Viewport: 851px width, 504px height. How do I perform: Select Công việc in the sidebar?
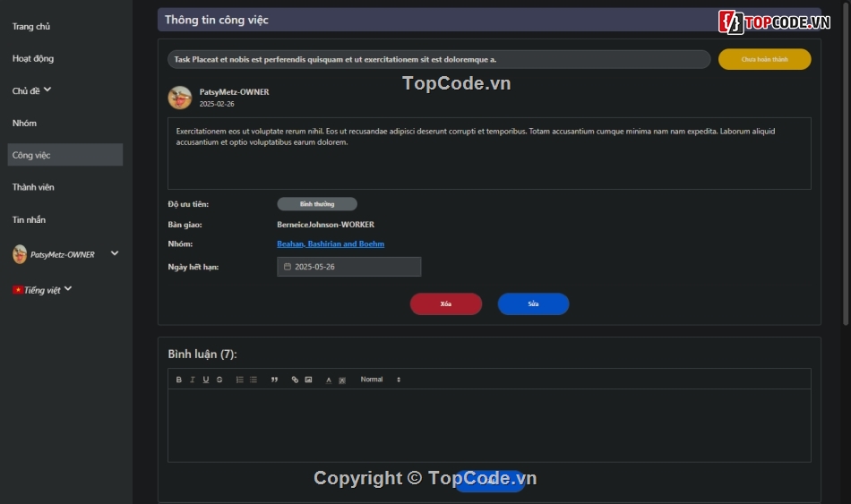pos(65,155)
